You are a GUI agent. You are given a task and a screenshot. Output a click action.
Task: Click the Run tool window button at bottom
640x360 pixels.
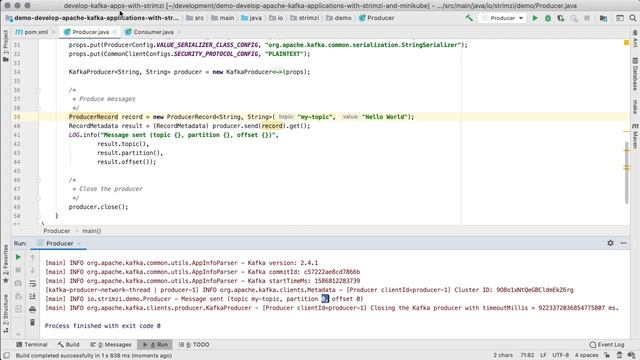(x=155, y=344)
